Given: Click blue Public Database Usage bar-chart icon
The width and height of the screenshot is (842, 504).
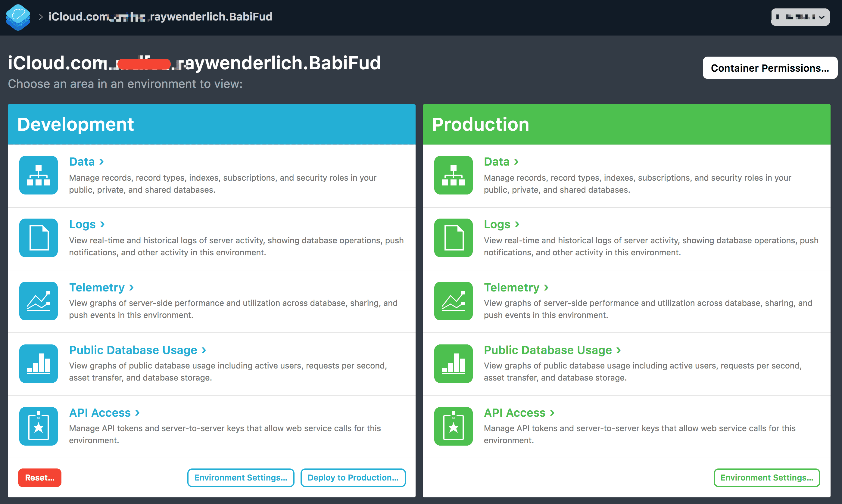Looking at the screenshot, I should tap(38, 363).
